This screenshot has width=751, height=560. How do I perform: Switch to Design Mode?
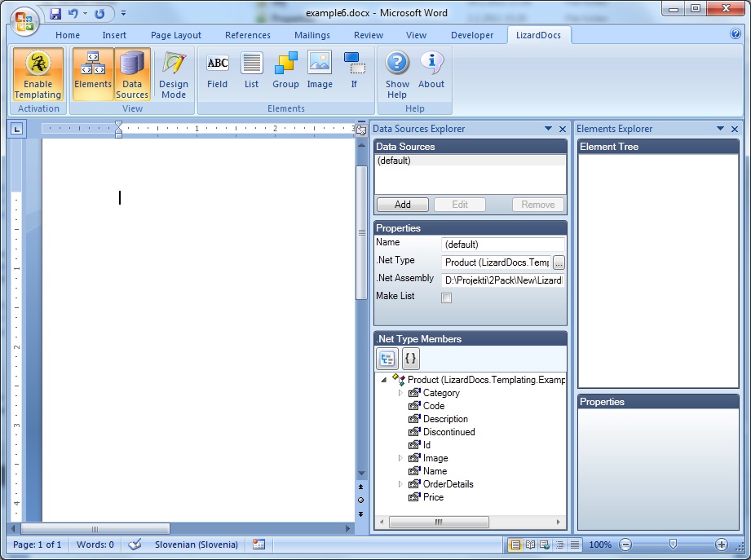pos(174,75)
